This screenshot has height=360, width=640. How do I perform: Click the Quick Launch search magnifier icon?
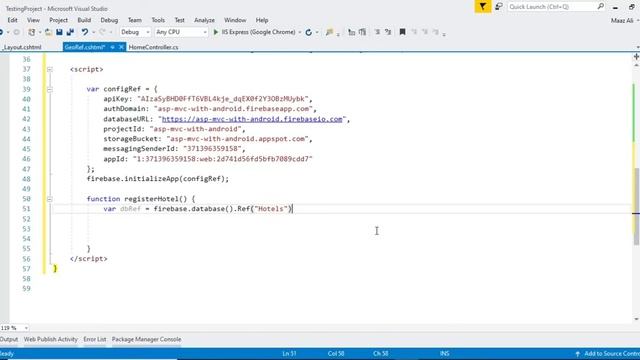600,7
